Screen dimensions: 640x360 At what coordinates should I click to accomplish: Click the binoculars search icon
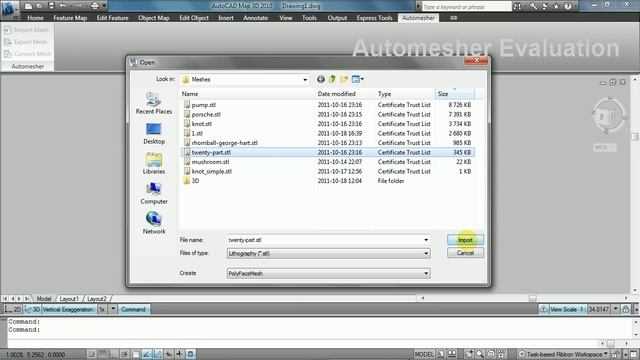tap(518, 6)
